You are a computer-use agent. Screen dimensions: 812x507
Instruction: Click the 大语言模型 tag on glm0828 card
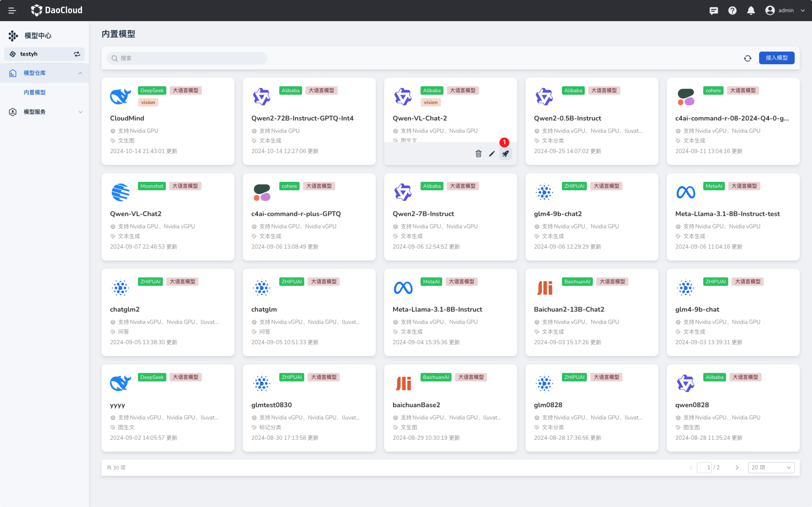click(x=606, y=377)
